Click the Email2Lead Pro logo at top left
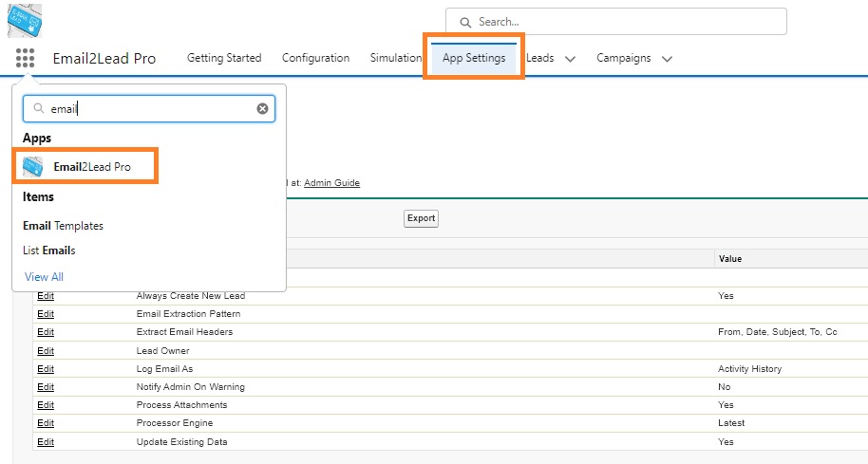Screen dimensions: 868x464 click(x=25, y=21)
